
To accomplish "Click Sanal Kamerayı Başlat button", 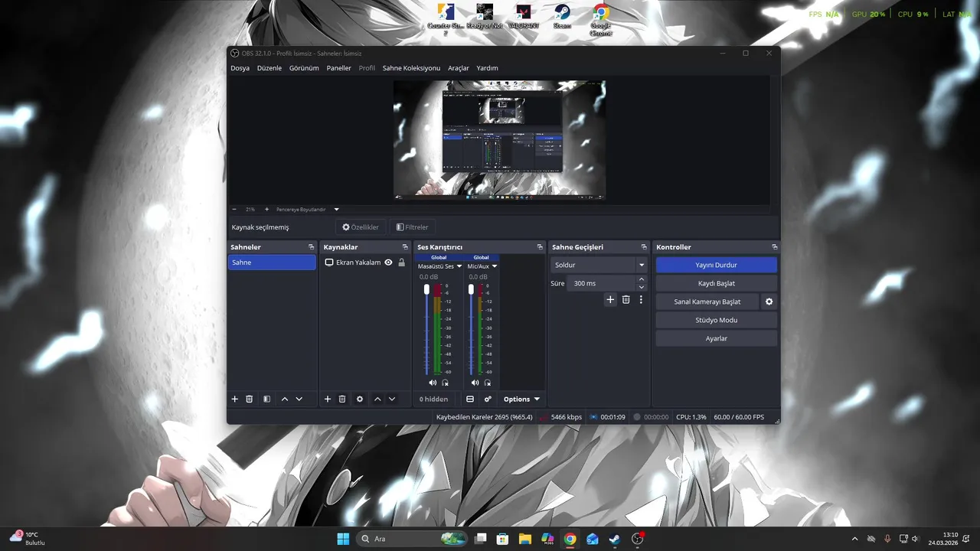I will click(x=707, y=302).
